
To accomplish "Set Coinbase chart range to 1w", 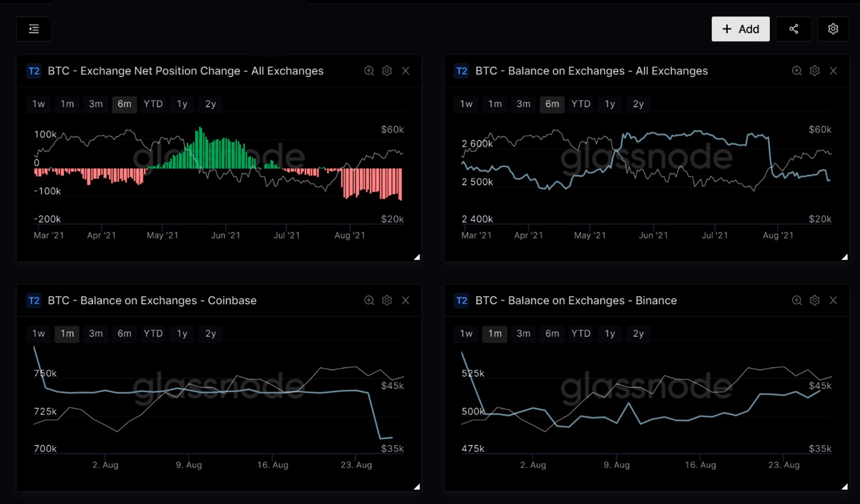I will [x=39, y=333].
